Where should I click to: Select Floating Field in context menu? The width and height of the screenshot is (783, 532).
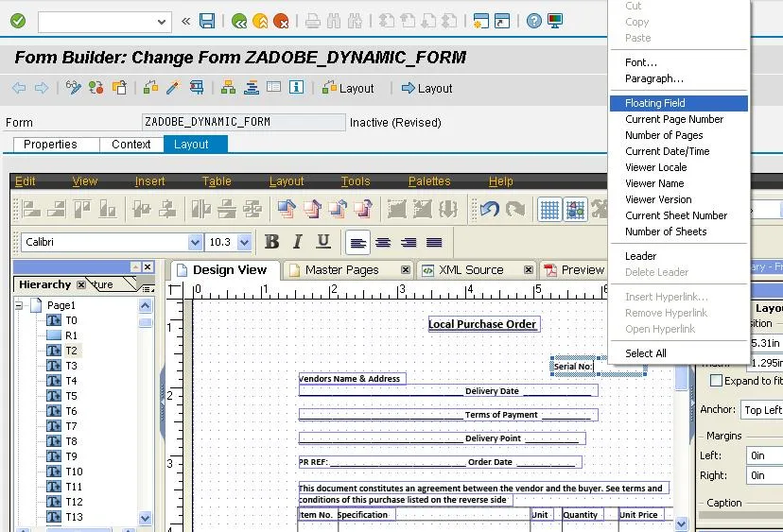pyautogui.click(x=679, y=103)
